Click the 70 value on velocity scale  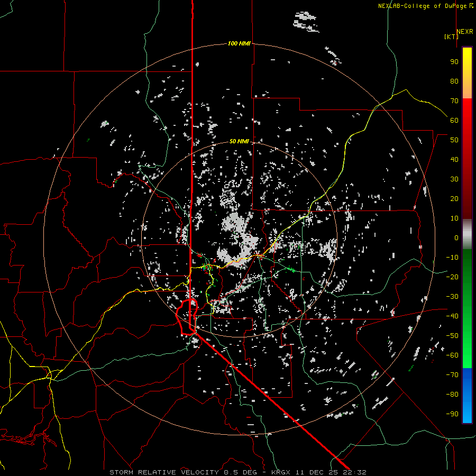(x=454, y=101)
